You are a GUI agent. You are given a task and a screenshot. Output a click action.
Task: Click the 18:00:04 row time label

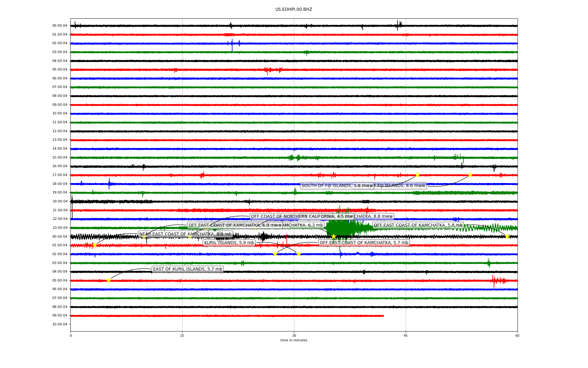60,184
